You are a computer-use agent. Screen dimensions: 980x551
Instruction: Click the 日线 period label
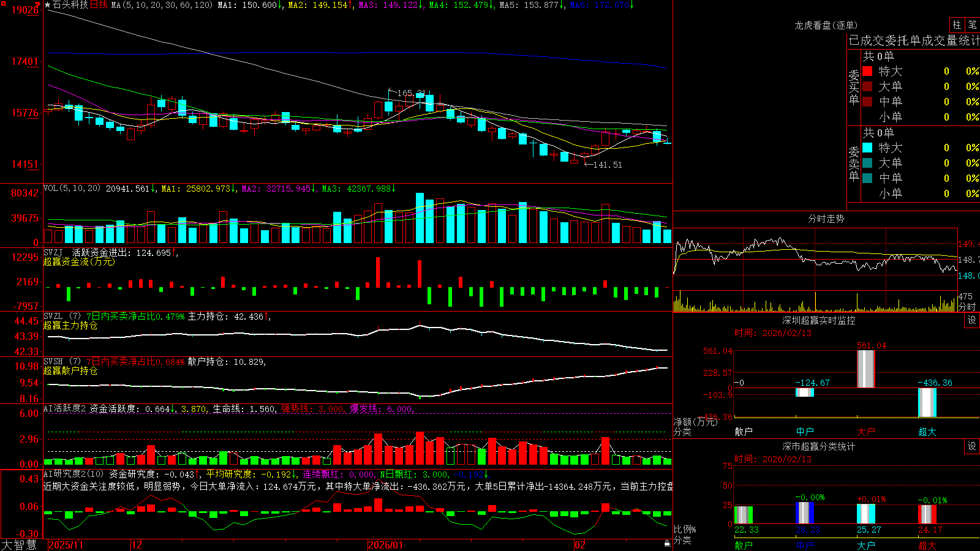pos(99,5)
